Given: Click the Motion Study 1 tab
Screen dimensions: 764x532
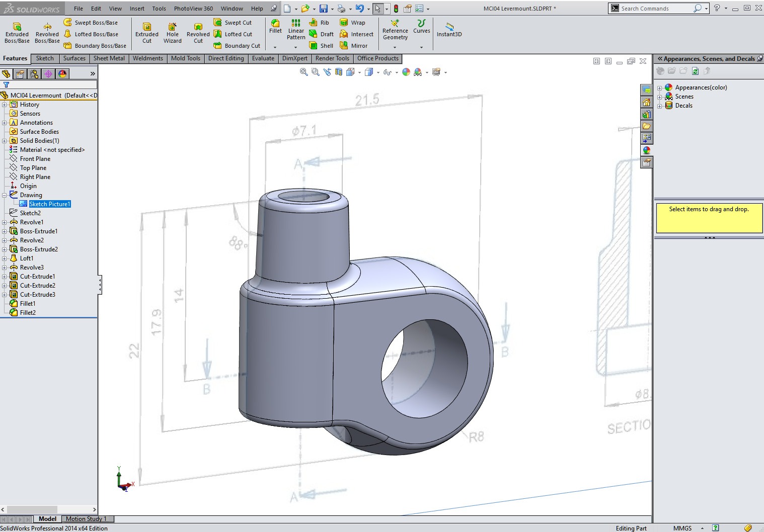Looking at the screenshot, I should (x=86, y=519).
